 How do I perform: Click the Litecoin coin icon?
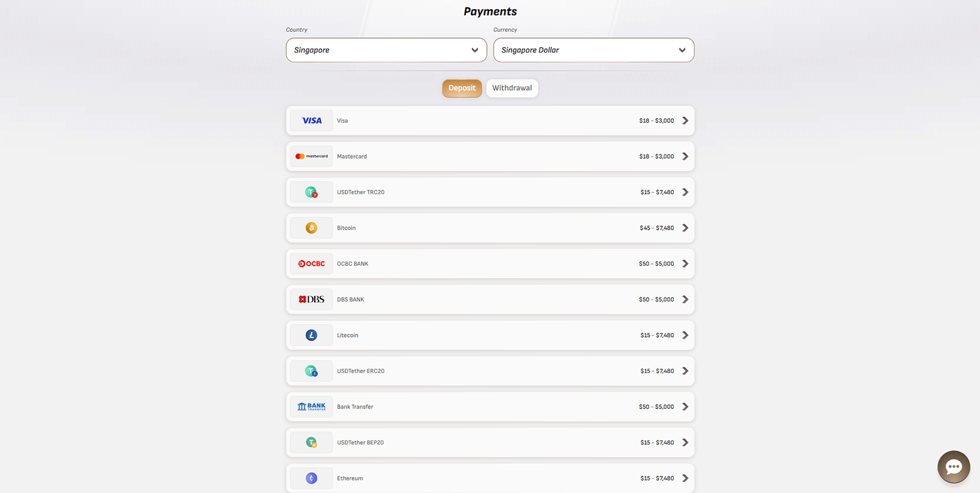click(311, 335)
